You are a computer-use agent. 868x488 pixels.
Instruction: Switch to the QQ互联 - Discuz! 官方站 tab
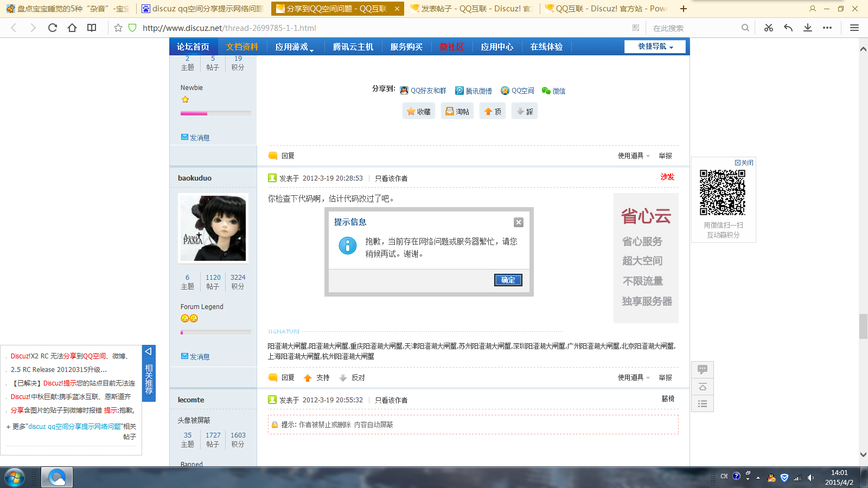pyautogui.click(x=607, y=9)
